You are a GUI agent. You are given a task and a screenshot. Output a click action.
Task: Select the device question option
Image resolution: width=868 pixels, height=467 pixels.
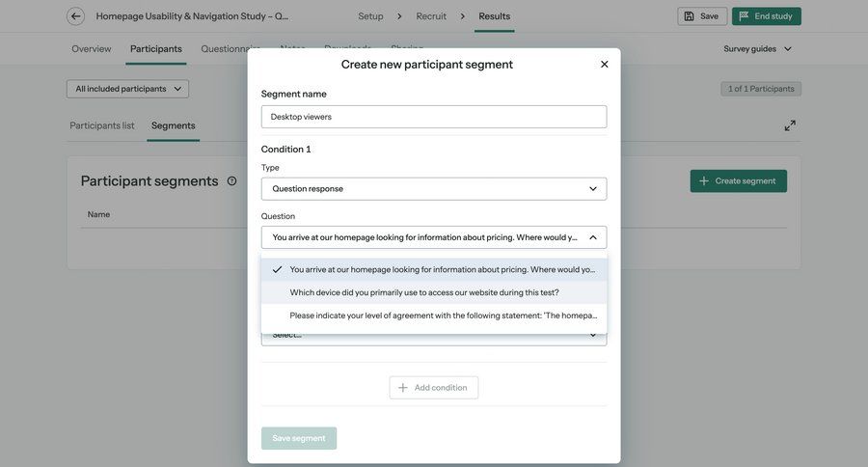pyautogui.click(x=424, y=292)
